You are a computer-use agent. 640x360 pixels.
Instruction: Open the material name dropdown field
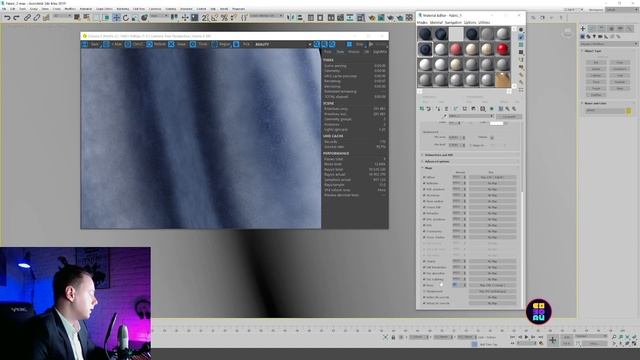click(471, 116)
